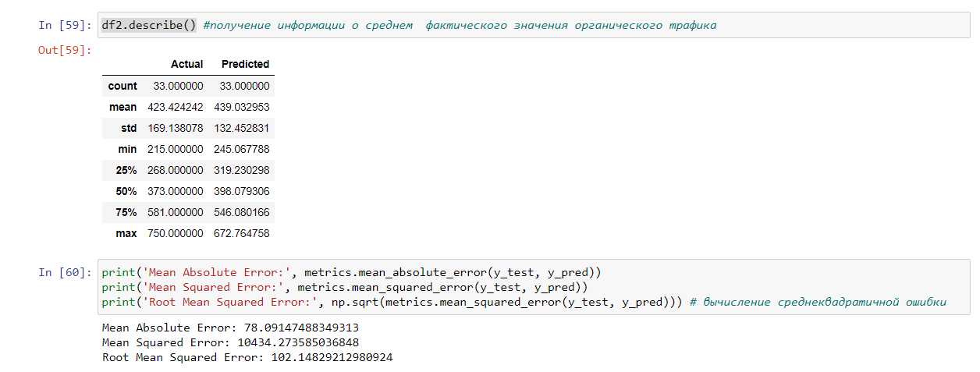980x372 pixels.
Task: Select the Actual column header
Action: tap(186, 64)
